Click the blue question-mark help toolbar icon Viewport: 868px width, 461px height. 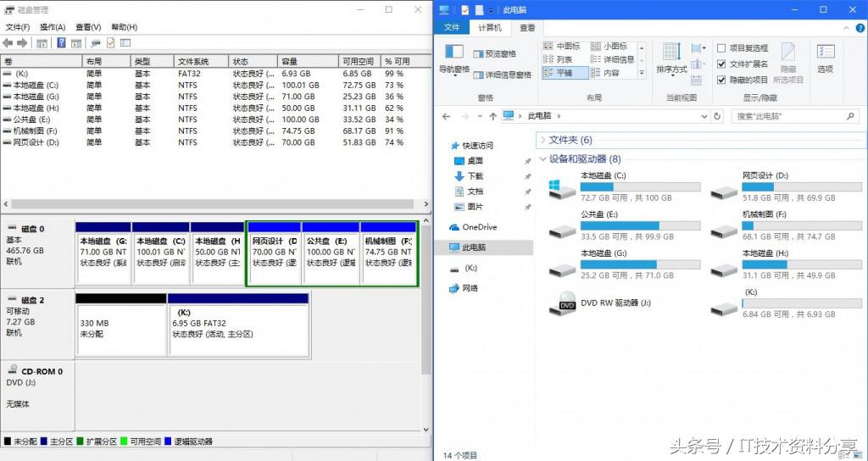coord(61,42)
